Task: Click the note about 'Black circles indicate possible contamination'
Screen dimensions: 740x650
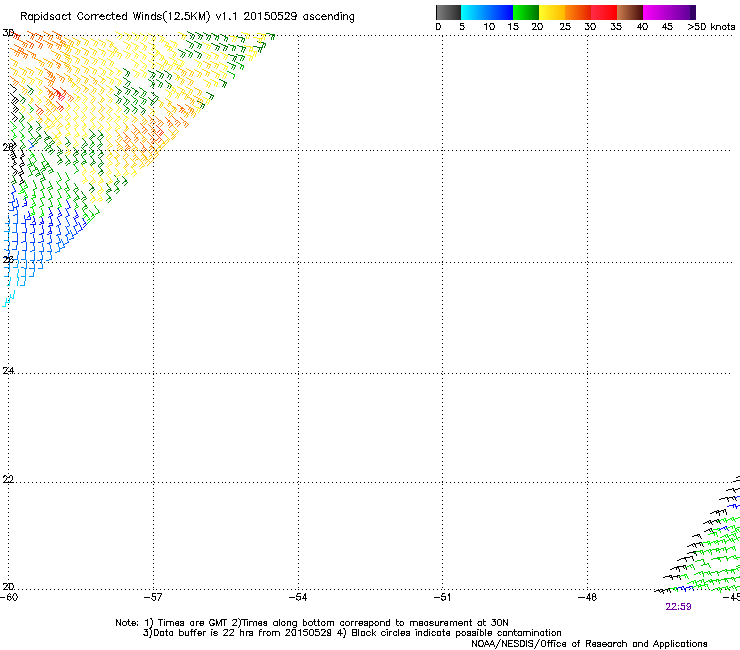Action: [x=456, y=633]
